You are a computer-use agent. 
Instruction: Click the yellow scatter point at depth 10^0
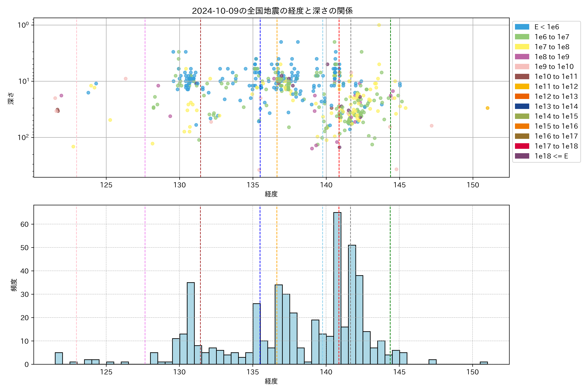pos(379,25)
